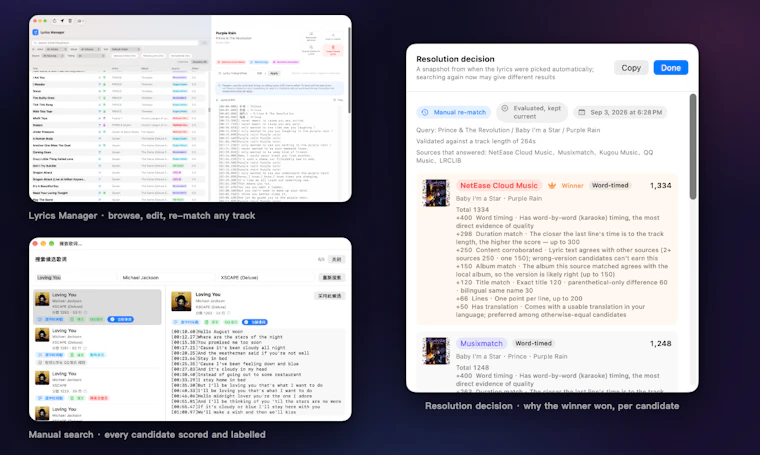Click the 1,248 score on the Musixmatch card
760x455 pixels.
(x=660, y=344)
